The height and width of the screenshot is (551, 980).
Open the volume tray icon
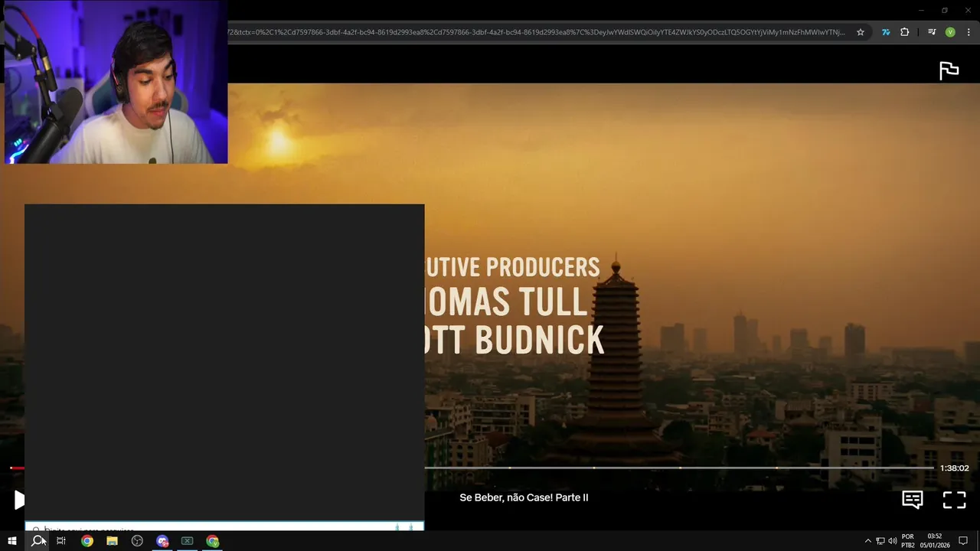[x=893, y=541]
